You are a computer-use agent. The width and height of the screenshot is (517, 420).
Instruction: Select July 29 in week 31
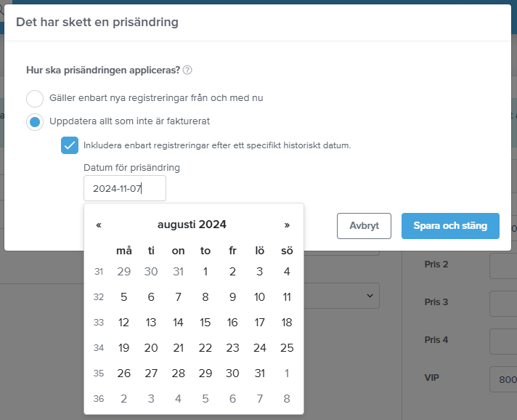123,272
